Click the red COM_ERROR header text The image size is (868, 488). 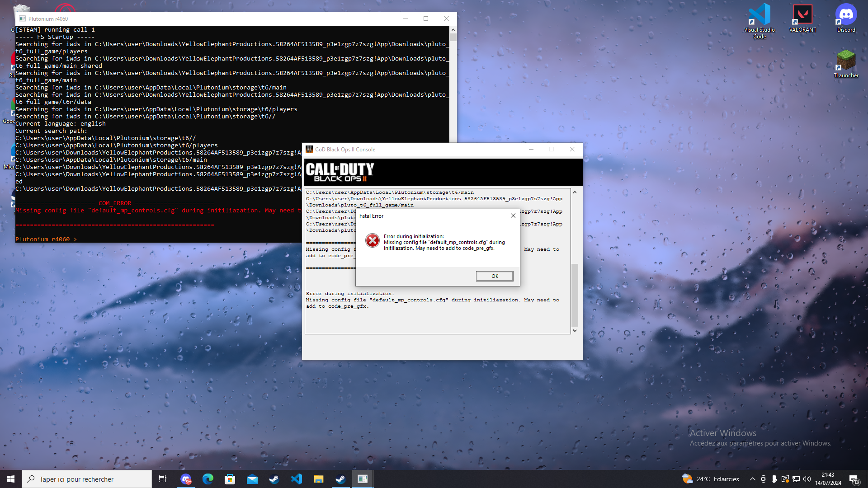pos(115,203)
